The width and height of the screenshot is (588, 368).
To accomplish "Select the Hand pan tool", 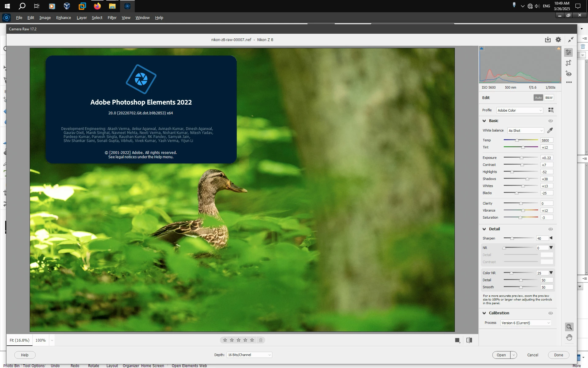I will coord(569,337).
